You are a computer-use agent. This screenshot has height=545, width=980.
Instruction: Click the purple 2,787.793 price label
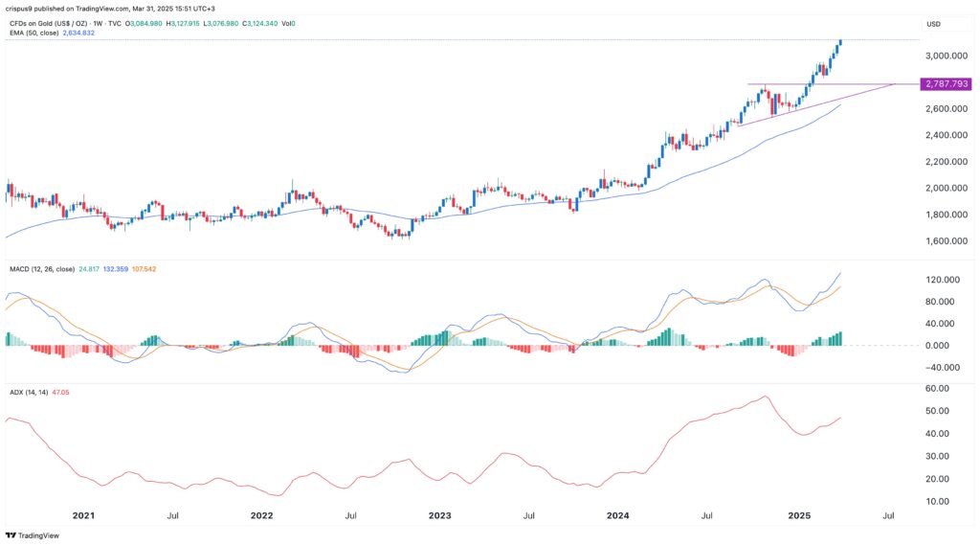point(947,84)
